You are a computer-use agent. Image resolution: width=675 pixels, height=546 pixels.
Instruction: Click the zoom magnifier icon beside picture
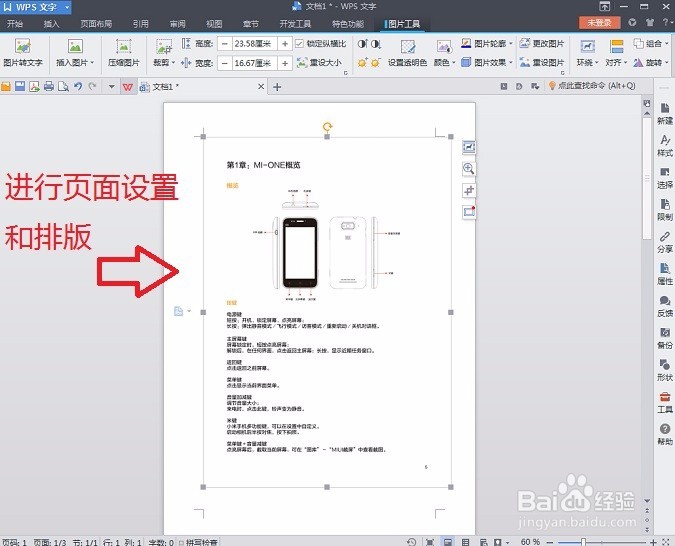468,168
